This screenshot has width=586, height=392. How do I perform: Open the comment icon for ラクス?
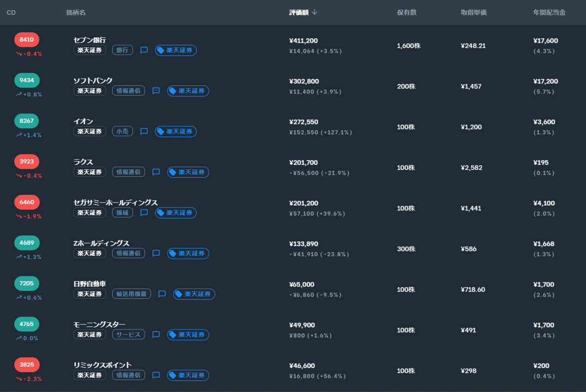click(x=156, y=172)
